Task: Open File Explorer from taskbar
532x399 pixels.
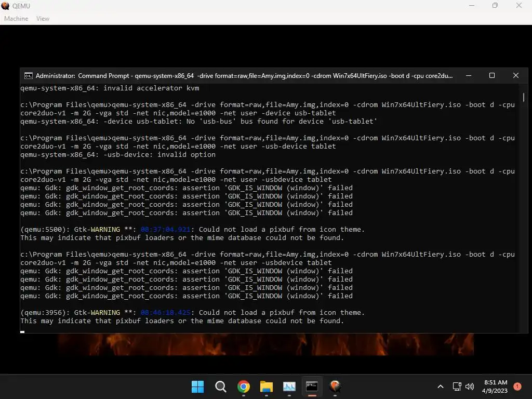Action: [267, 387]
